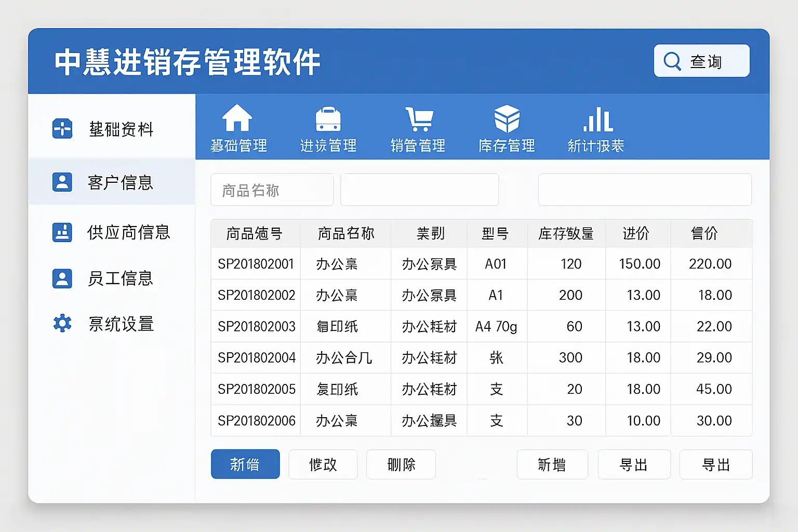Viewport: 798px width, 532px height.
Task: Focus the wide empty field at right
Action: (644, 190)
